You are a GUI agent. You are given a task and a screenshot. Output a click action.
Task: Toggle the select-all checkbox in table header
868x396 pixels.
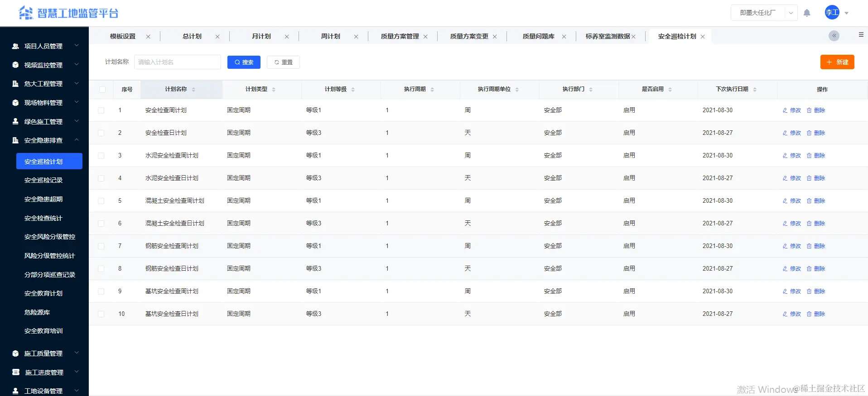tap(102, 90)
